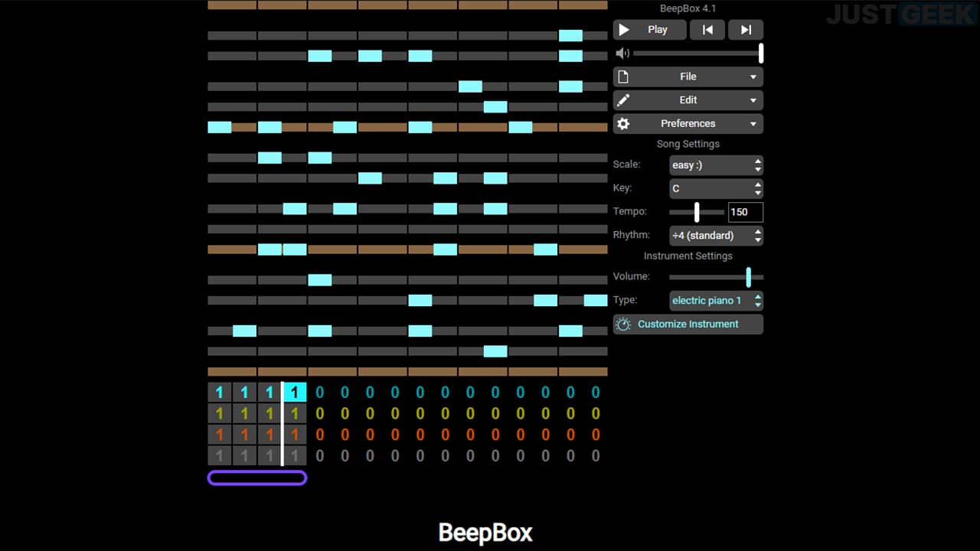
Task: Open the File menu
Action: click(688, 77)
